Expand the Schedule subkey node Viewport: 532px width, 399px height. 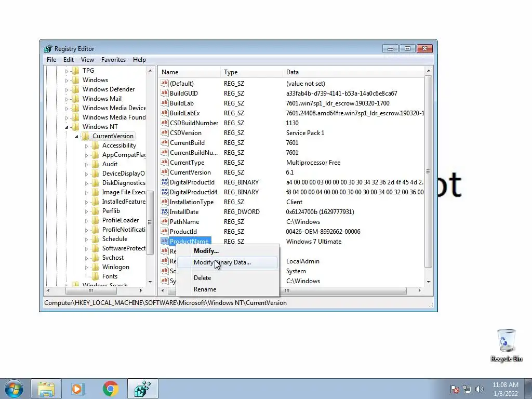click(86, 240)
